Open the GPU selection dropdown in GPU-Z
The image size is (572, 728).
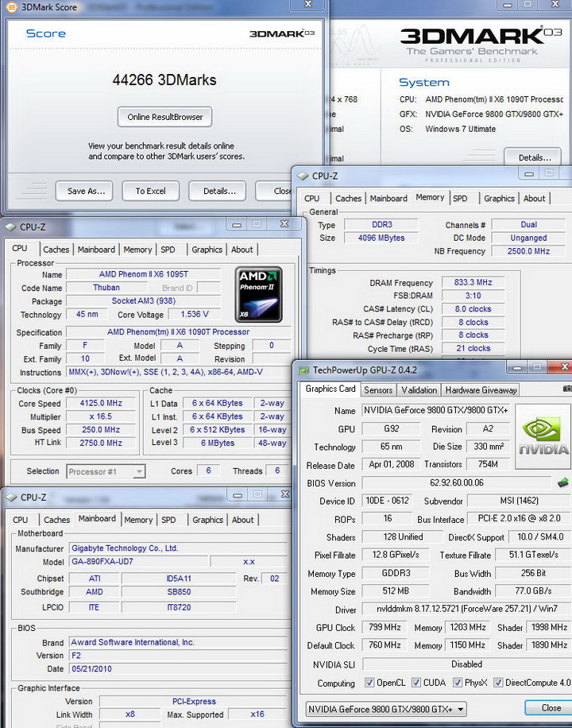pos(386,709)
